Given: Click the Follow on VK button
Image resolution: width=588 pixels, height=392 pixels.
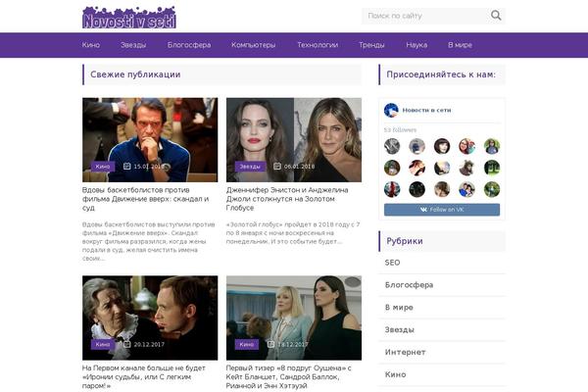Looking at the screenshot, I should (x=442, y=210).
